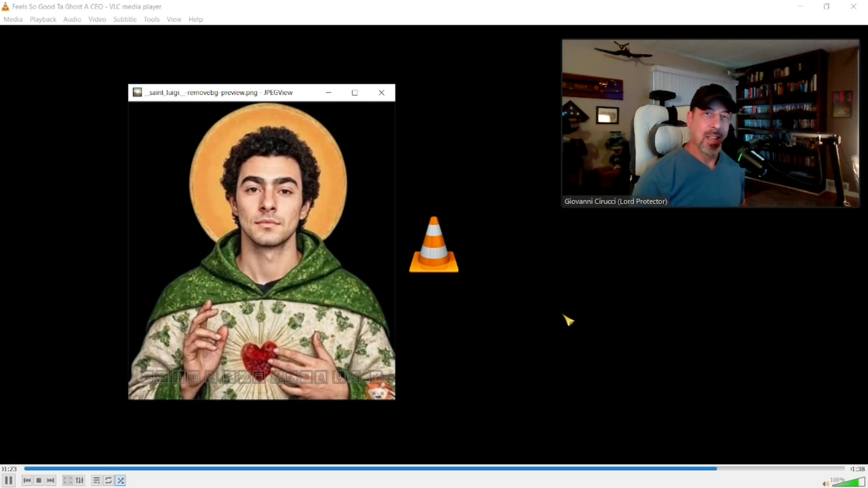Pause playback with the pause button
The width and height of the screenshot is (868, 488).
9,481
